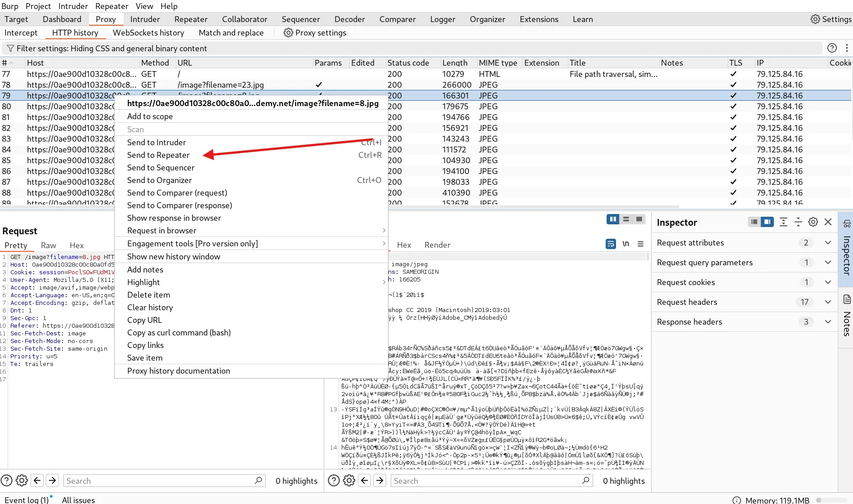
Task: Open Highlight submenu arrow
Action: [x=384, y=282]
